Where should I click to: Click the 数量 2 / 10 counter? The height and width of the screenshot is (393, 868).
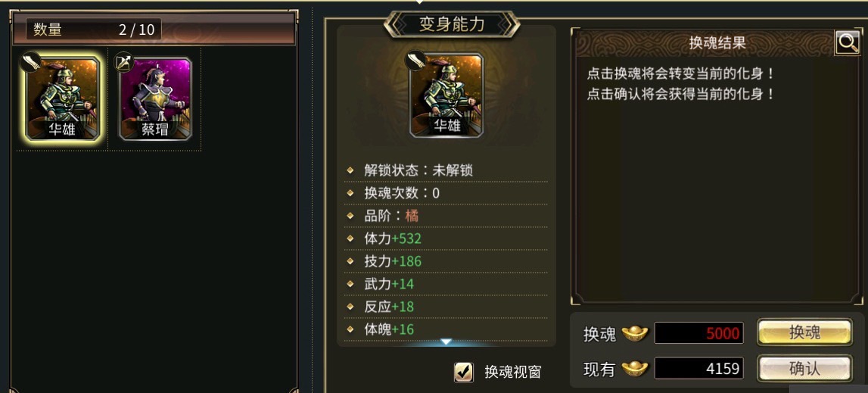[x=94, y=30]
